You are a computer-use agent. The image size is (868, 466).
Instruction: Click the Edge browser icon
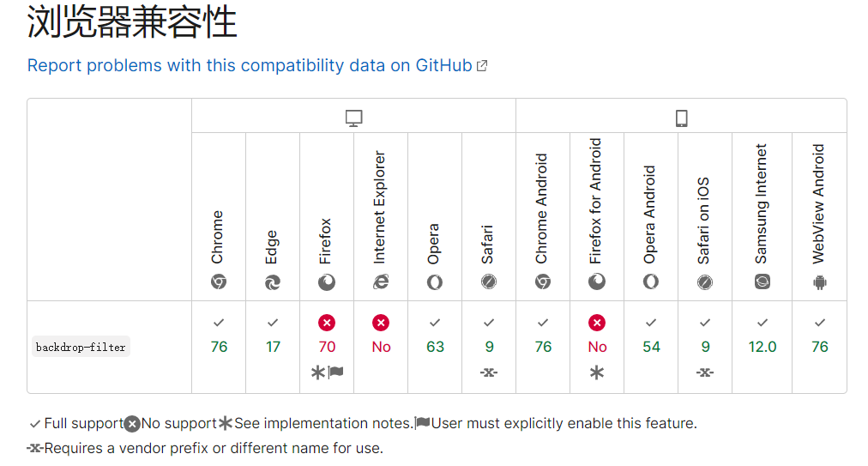click(273, 281)
